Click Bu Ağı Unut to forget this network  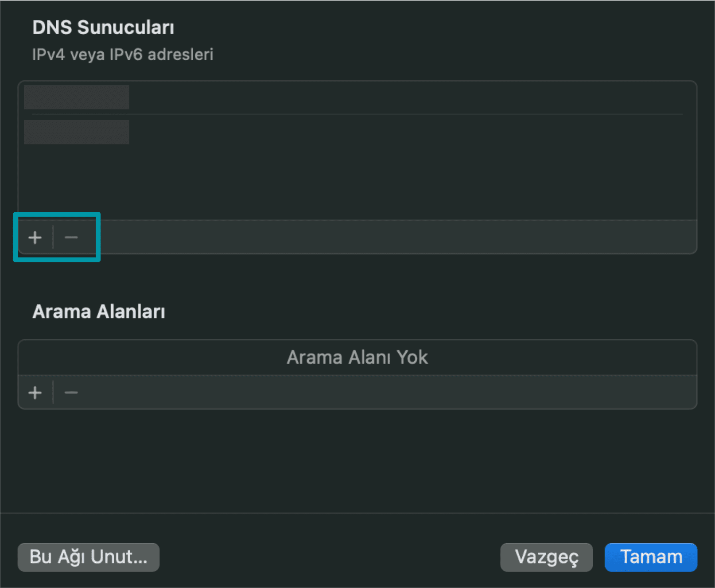click(88, 557)
